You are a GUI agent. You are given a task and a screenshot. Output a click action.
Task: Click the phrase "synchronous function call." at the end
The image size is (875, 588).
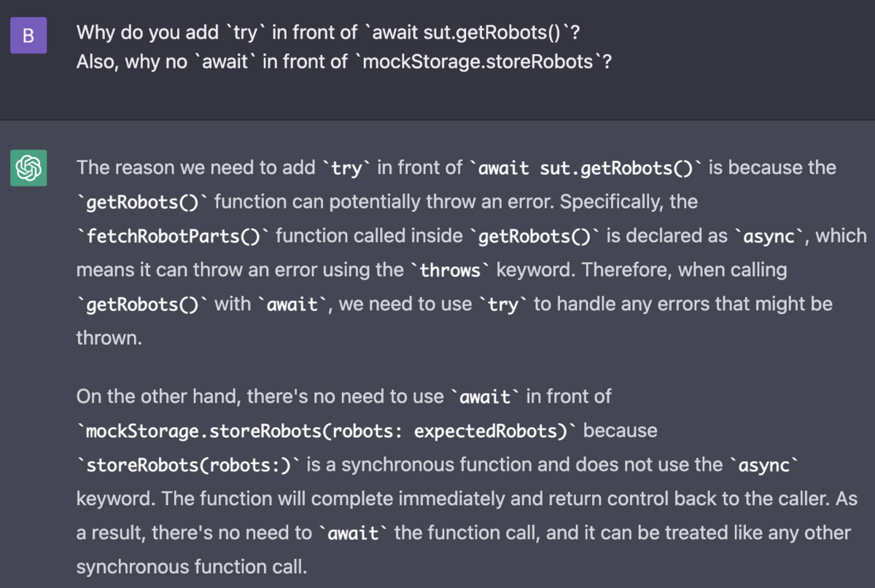(x=192, y=566)
